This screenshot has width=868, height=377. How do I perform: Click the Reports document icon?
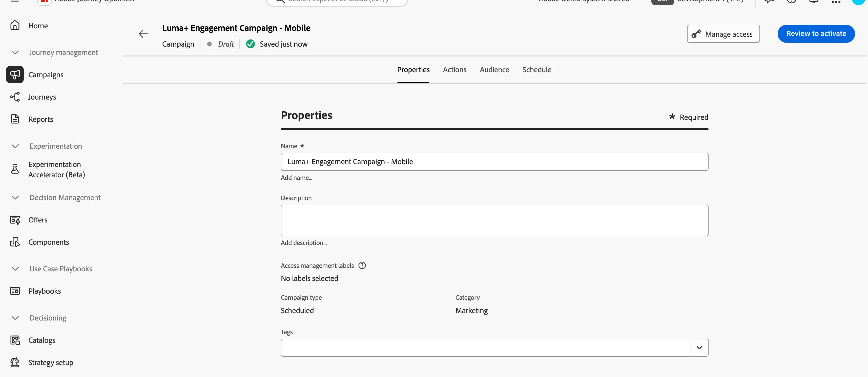15,119
